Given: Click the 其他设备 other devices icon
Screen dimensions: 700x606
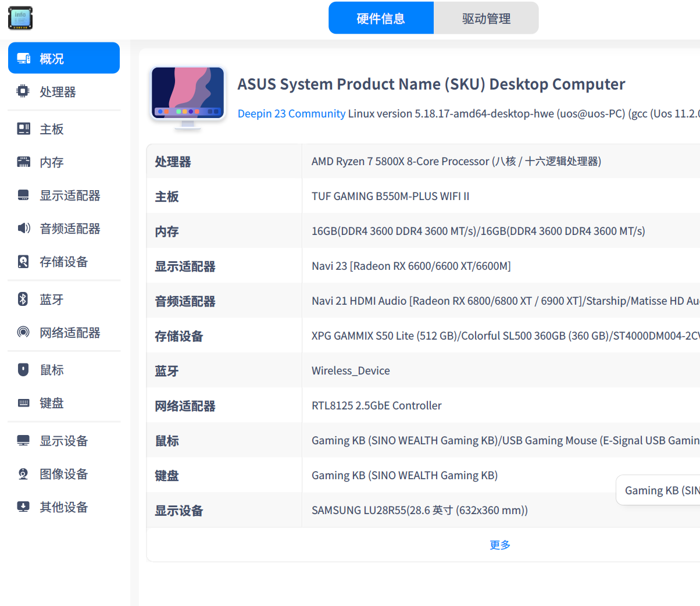Looking at the screenshot, I should tap(22, 507).
